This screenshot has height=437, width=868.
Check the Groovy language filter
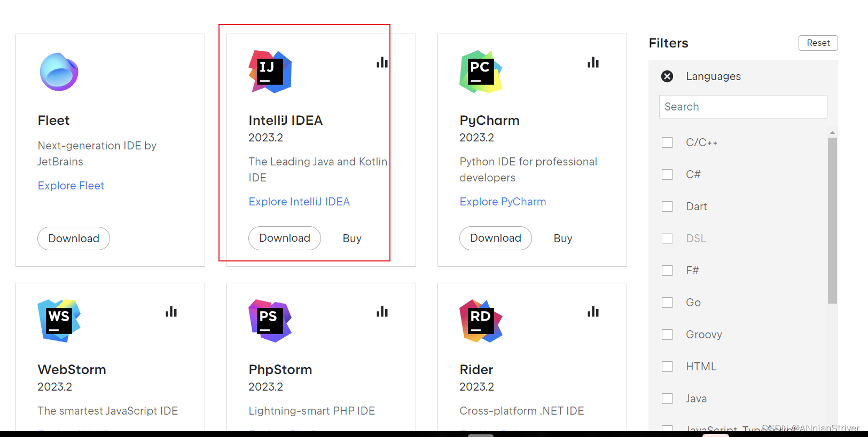[x=667, y=335]
